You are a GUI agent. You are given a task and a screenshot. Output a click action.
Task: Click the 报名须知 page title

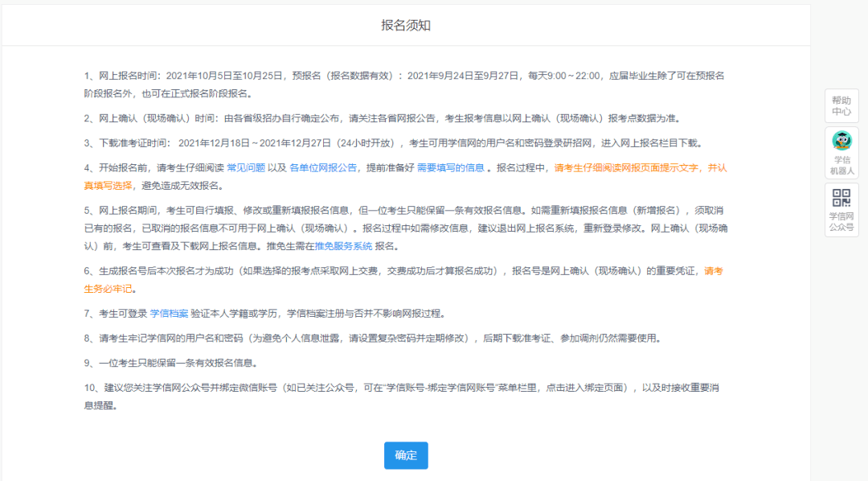(x=406, y=26)
